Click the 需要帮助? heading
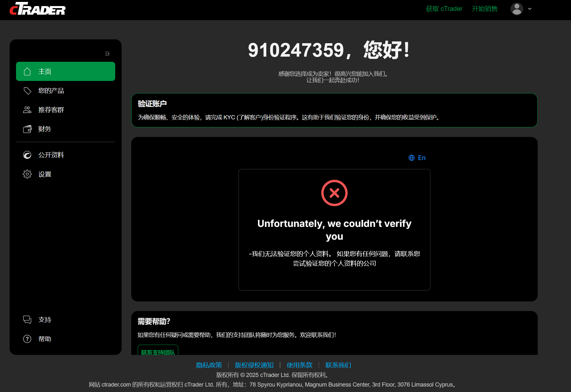 click(x=154, y=321)
